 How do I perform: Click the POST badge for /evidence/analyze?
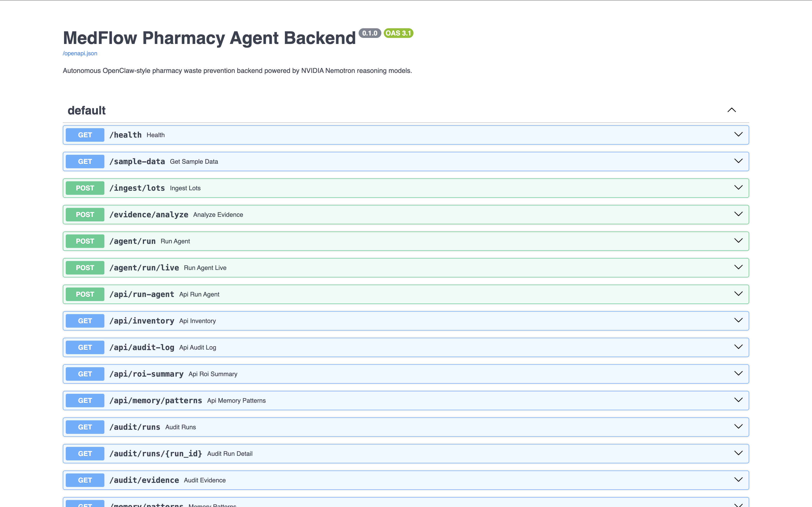[85, 215]
